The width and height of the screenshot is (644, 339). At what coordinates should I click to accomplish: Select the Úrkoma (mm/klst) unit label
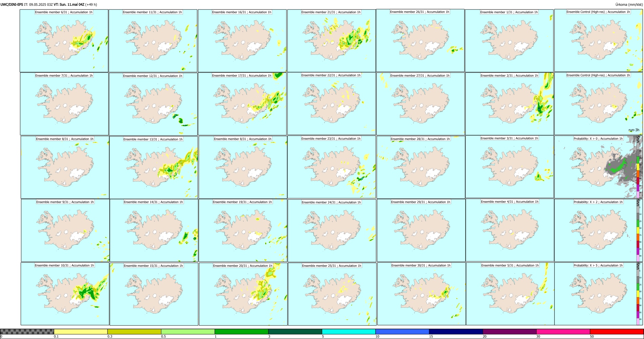pyautogui.click(x=629, y=4)
